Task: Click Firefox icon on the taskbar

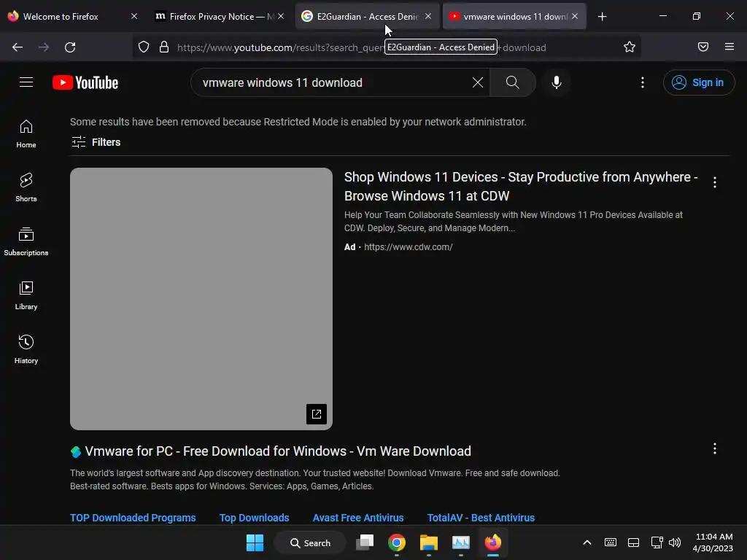Action: point(493,542)
